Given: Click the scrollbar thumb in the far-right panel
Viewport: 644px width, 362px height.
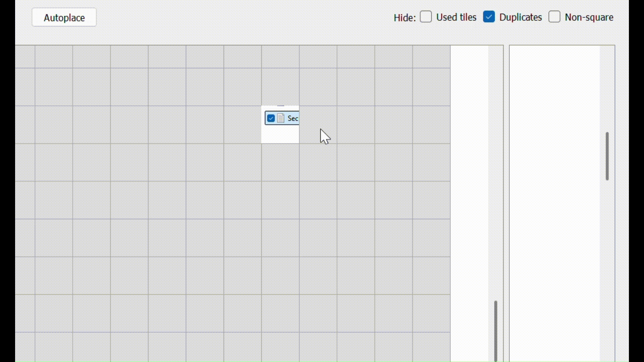Looking at the screenshot, I should click(607, 156).
